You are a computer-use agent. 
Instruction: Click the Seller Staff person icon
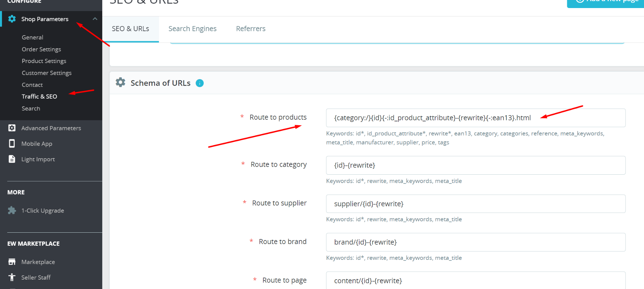coord(12,277)
